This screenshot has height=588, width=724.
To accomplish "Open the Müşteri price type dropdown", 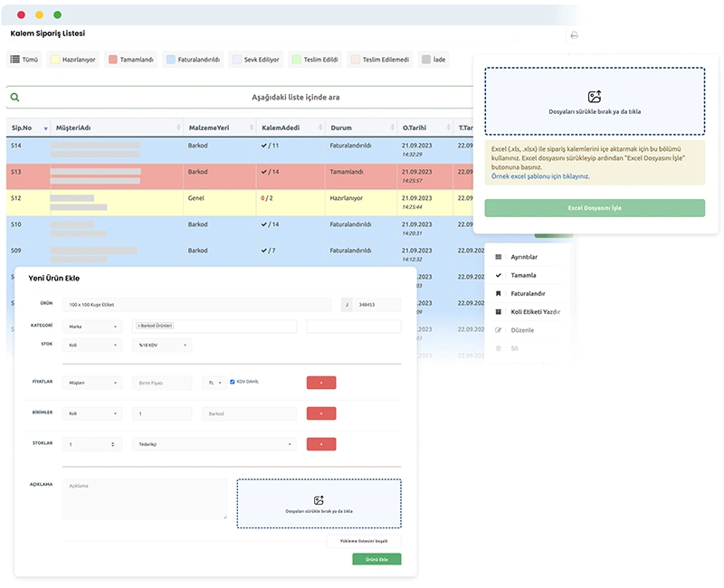I will [92, 383].
